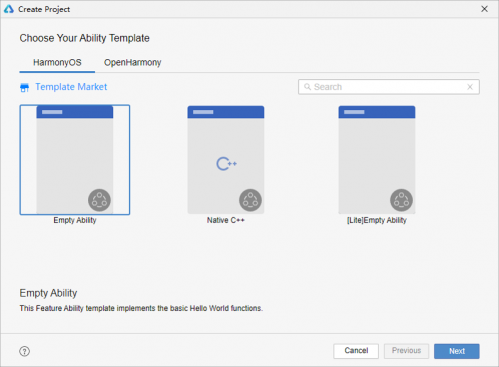
Task: Click the Template Market store icon
Action: [24, 87]
